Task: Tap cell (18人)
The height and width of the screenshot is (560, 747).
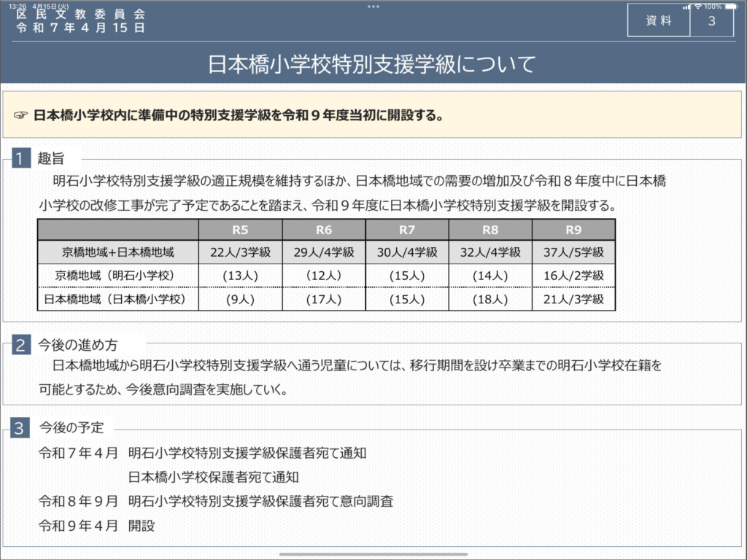Action: tap(490, 299)
